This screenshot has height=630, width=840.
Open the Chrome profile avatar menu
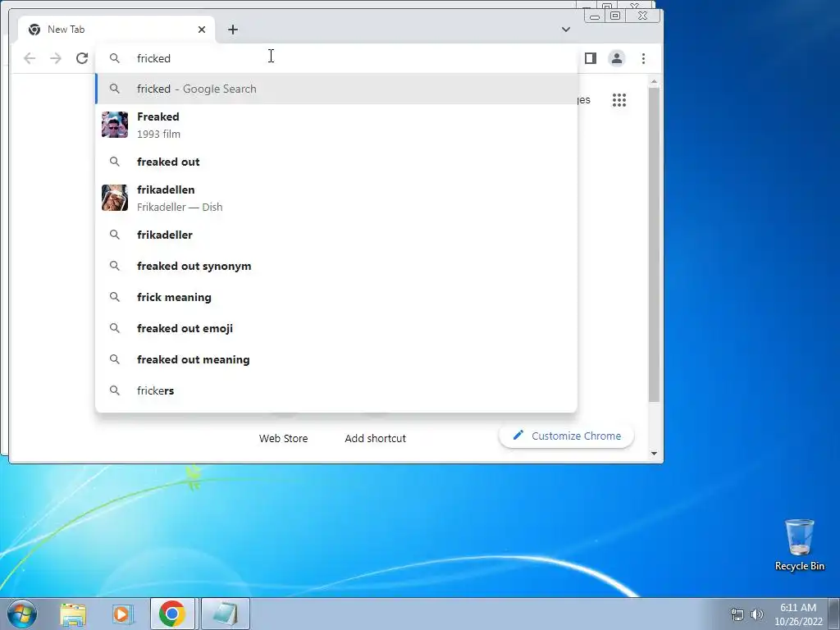pyautogui.click(x=617, y=58)
